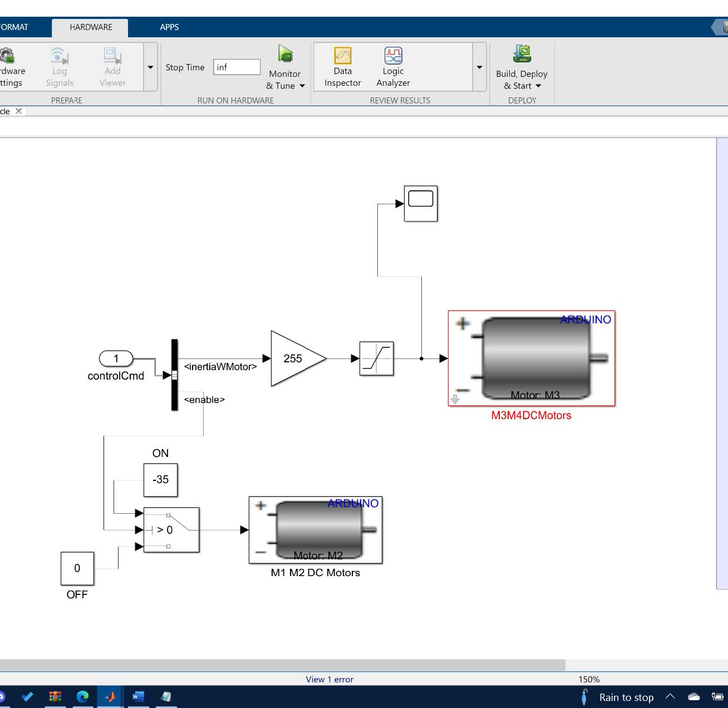Close the model tab
The height and width of the screenshot is (708, 728).
tap(18, 111)
